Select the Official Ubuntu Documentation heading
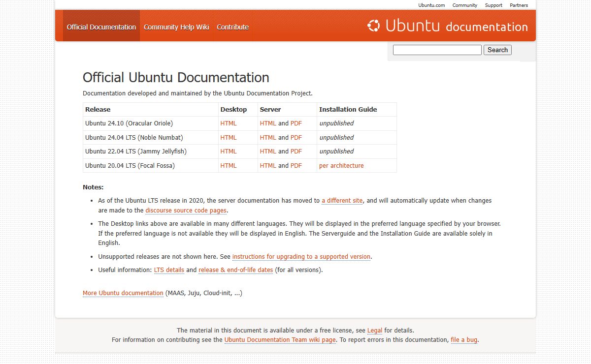The image size is (591, 364). tap(176, 78)
